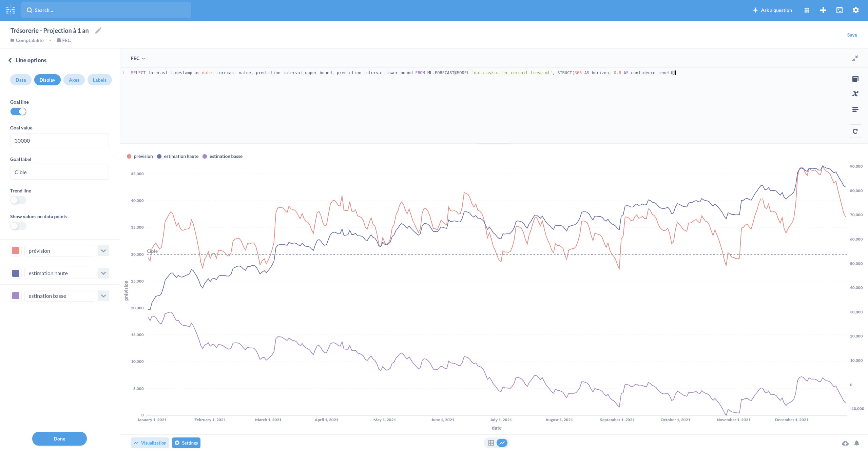Click inside the SQL query editor line
The image size is (868, 451).
(x=403, y=73)
